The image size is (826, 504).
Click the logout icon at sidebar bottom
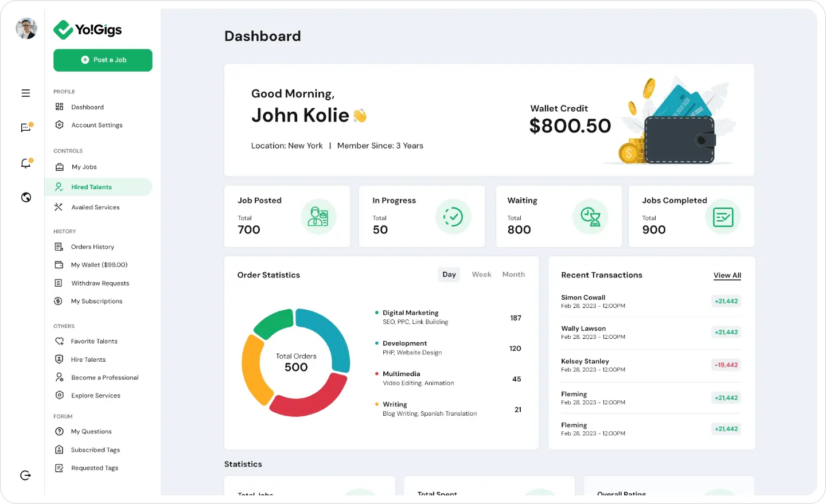(x=25, y=475)
